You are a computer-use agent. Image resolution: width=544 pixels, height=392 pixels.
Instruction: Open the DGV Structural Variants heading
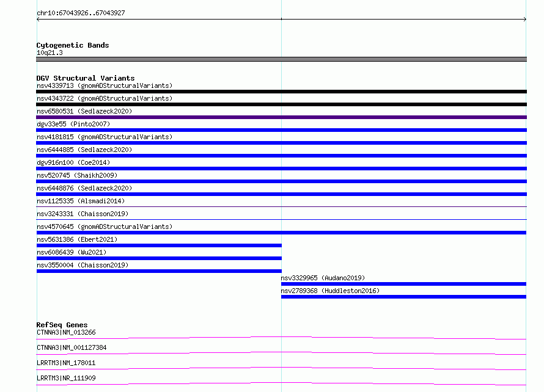[86, 78]
